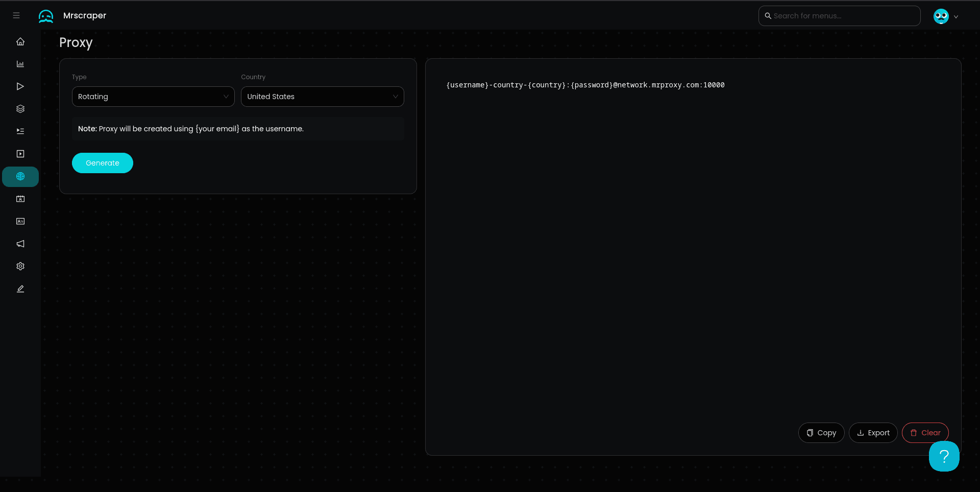Click the Mrscraper logo icon
980x492 pixels.
46,16
